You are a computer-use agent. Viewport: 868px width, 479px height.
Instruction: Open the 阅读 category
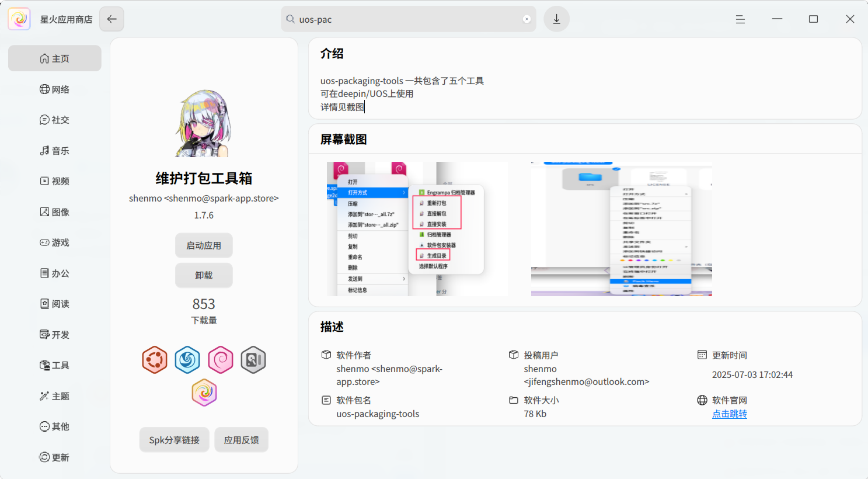click(55, 304)
